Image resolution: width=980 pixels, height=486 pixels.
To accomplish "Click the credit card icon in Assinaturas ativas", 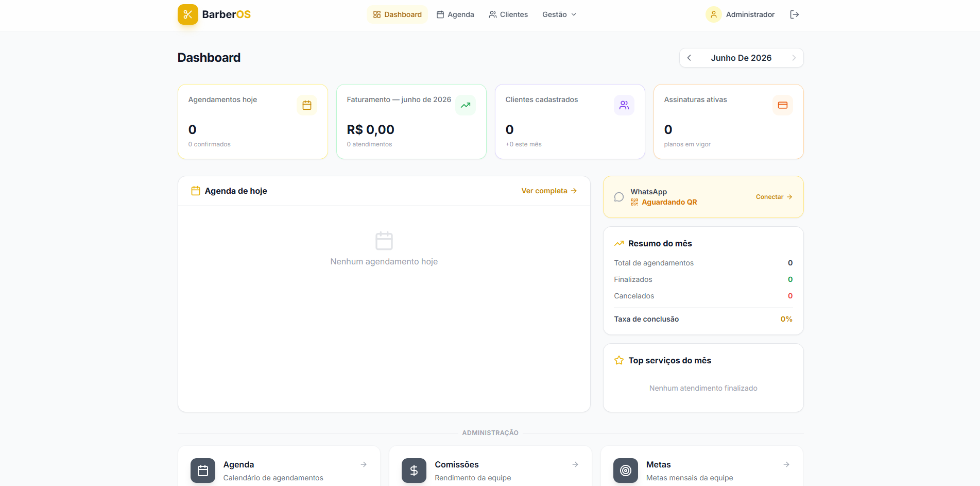I will (783, 105).
